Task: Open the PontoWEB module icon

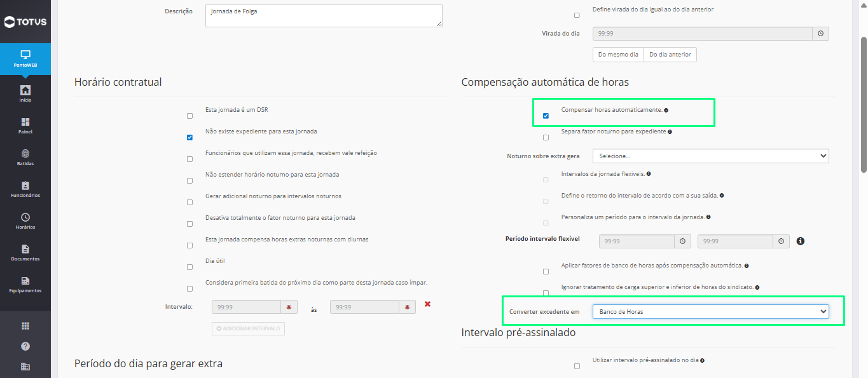Action: tap(25, 54)
